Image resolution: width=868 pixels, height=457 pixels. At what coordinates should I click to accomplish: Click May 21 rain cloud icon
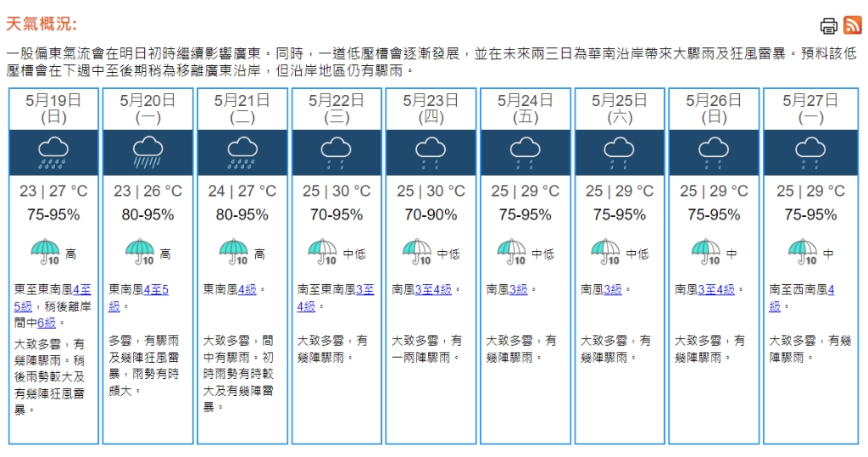[242, 153]
